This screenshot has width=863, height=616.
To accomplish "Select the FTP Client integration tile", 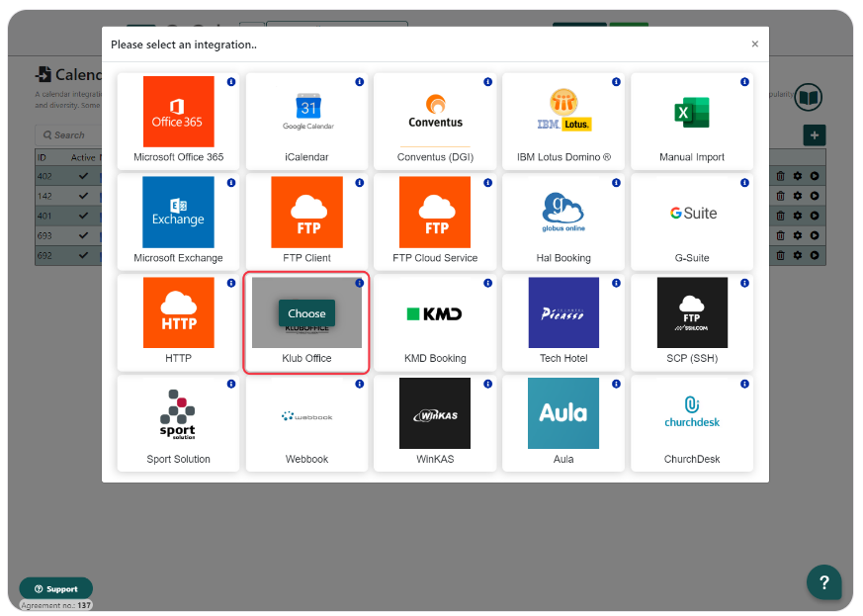I will (306, 221).
